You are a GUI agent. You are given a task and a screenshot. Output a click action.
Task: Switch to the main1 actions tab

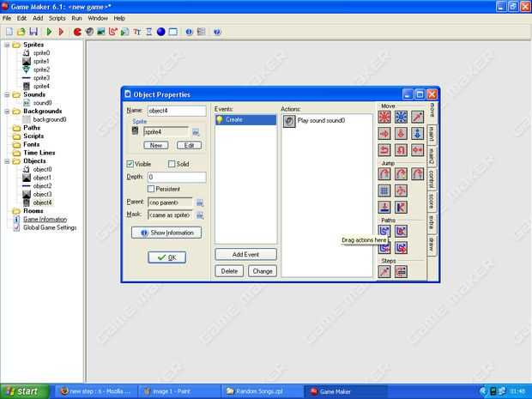pos(432,134)
